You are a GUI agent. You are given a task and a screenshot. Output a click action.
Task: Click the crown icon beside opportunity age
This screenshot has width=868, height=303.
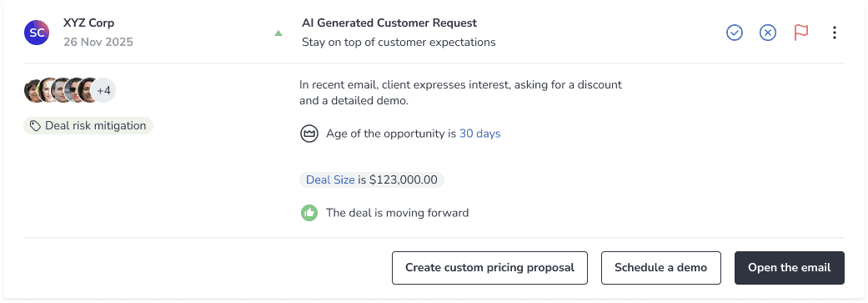(309, 134)
